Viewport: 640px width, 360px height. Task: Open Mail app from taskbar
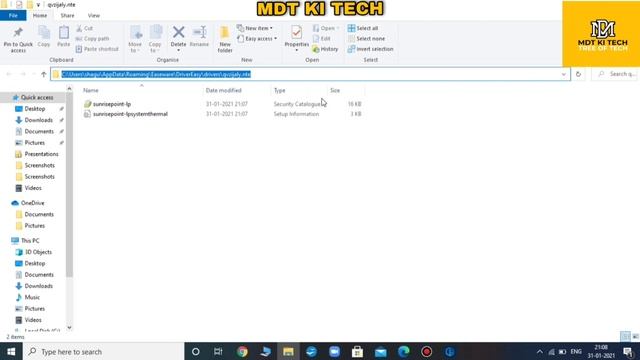tap(380, 351)
